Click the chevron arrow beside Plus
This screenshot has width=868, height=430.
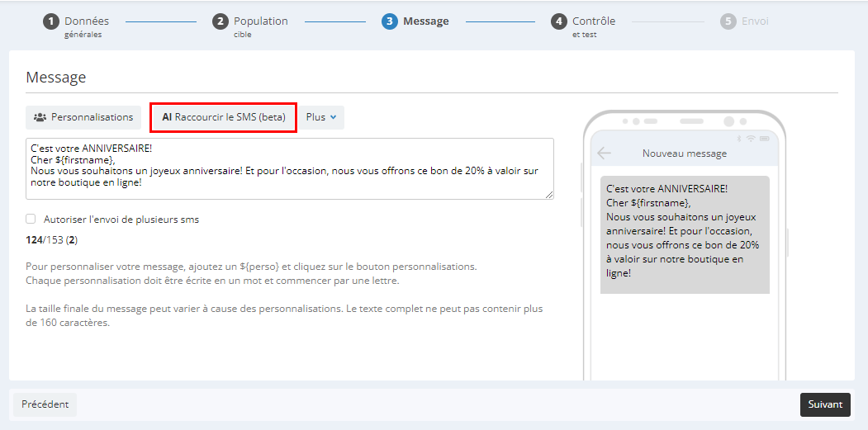click(x=334, y=117)
